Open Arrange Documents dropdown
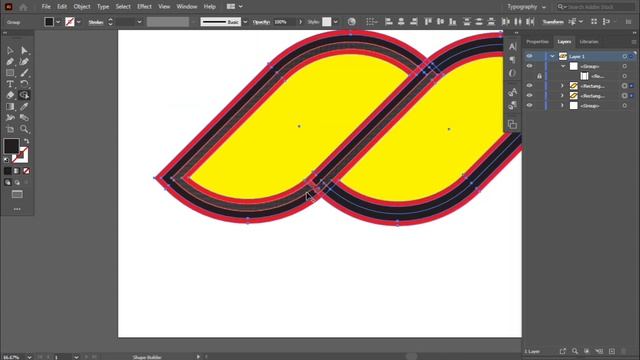Screen dimensions: 640x360 pyautogui.click(x=235, y=7)
